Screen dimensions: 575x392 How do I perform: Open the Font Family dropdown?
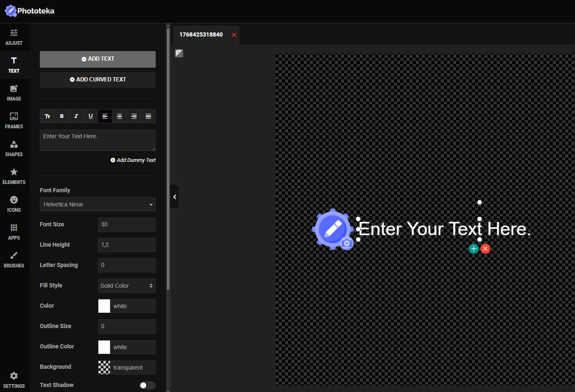pos(98,204)
